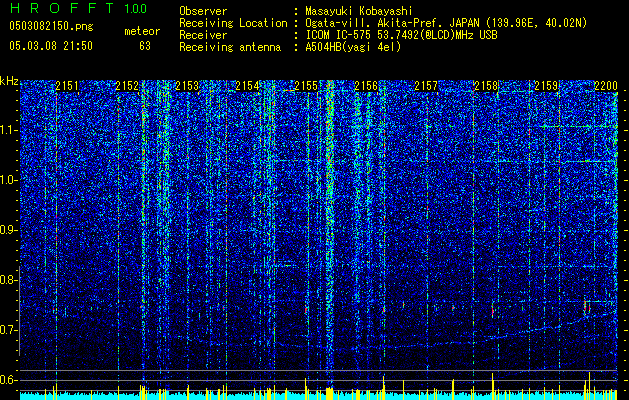Click the 1.0 kHz axis tick label
The height and width of the screenshot is (400, 629).
(x=9, y=180)
